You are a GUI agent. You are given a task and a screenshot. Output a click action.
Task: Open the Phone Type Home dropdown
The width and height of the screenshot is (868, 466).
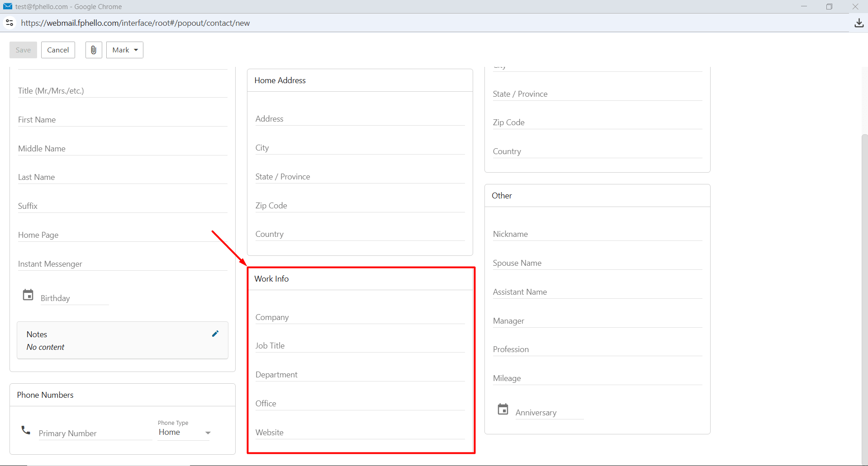click(185, 433)
